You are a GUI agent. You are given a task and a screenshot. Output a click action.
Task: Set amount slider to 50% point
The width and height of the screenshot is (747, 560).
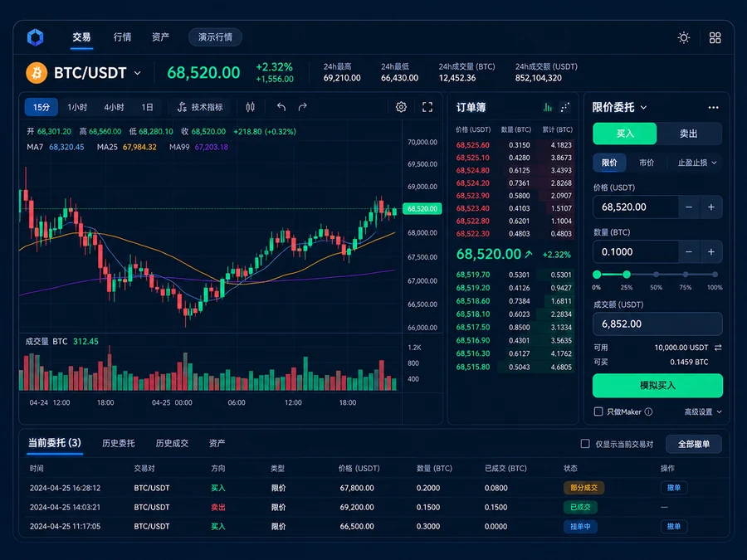(x=656, y=275)
